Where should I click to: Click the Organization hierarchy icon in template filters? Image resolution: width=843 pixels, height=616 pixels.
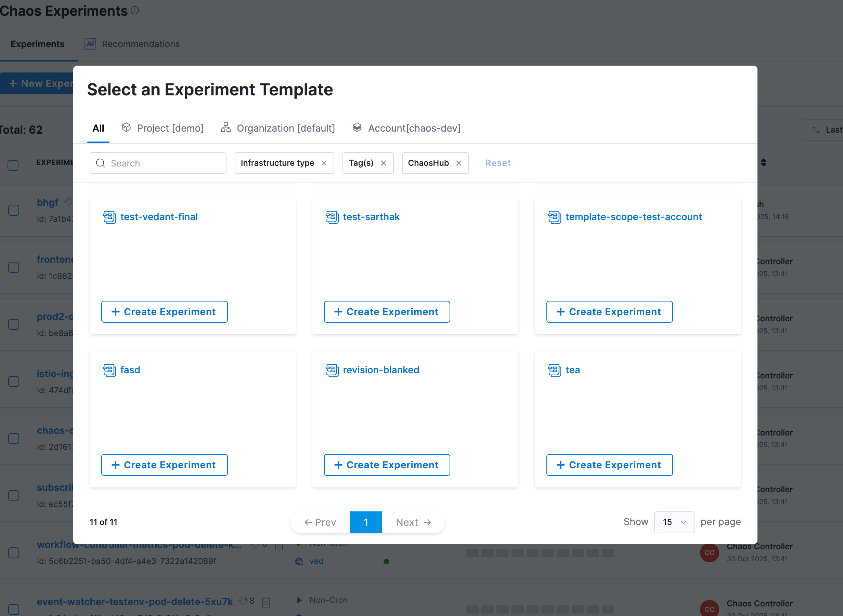pos(225,128)
